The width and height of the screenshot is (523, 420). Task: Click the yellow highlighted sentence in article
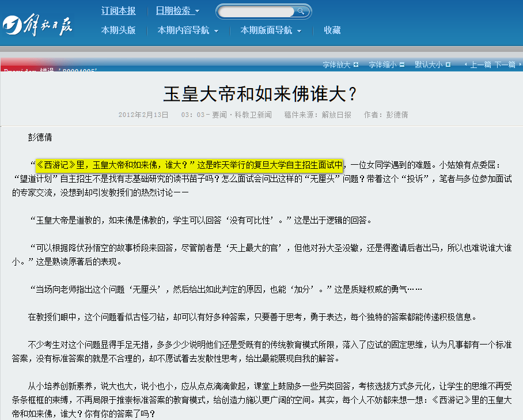point(189,165)
